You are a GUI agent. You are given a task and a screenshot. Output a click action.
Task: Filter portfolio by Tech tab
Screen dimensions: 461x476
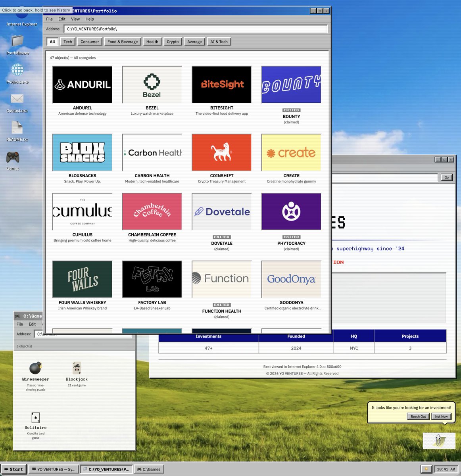[x=68, y=42]
